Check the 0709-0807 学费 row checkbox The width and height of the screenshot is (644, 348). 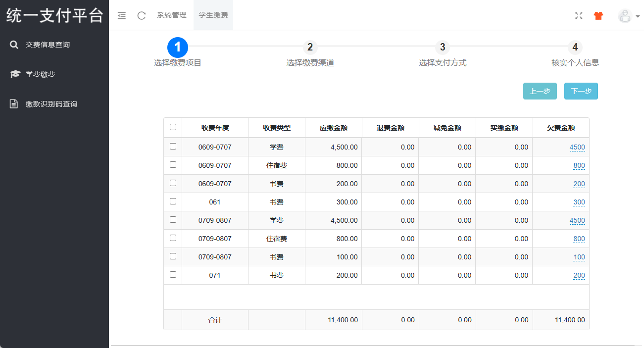(x=173, y=220)
